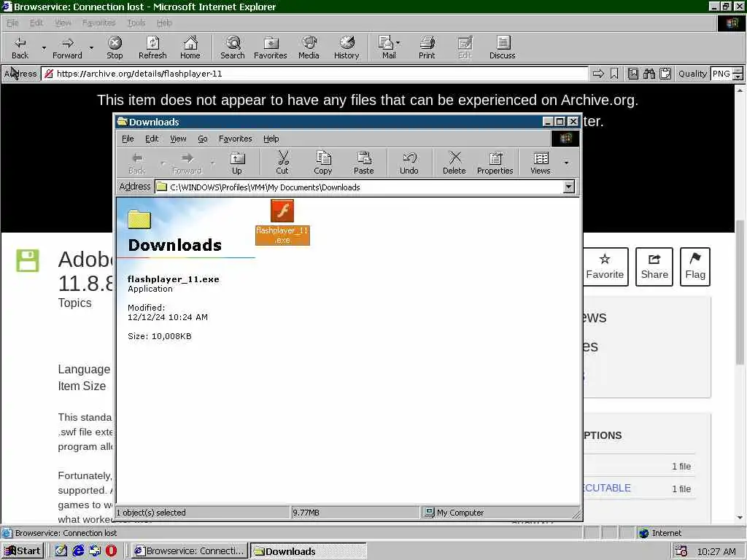The width and height of the screenshot is (747, 560).
Task: Click Show Desktop quick launch icon
Action: pyautogui.click(x=61, y=551)
